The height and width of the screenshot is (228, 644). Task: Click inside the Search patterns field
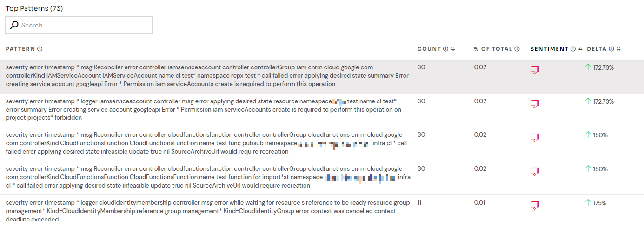pyautogui.click(x=79, y=25)
